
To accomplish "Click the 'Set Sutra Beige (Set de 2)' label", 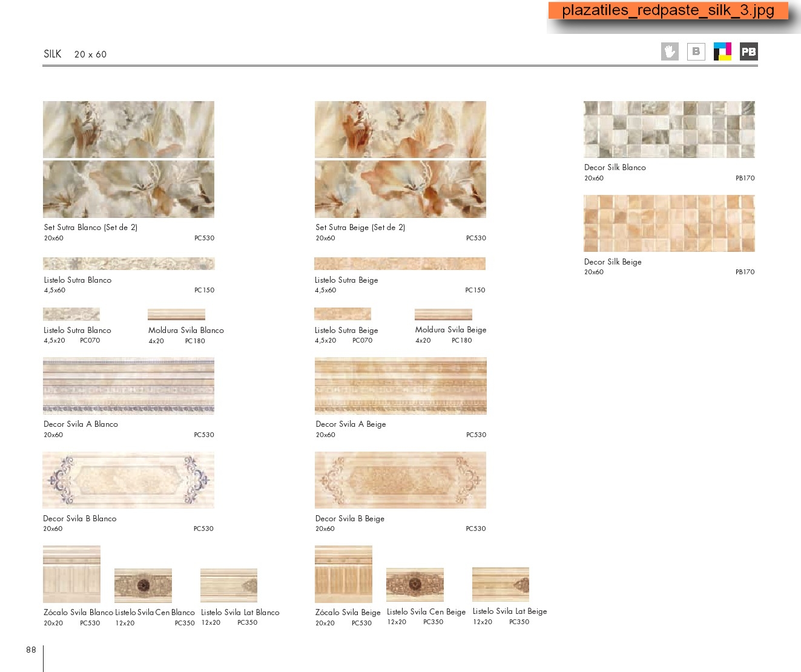I will 360,228.
